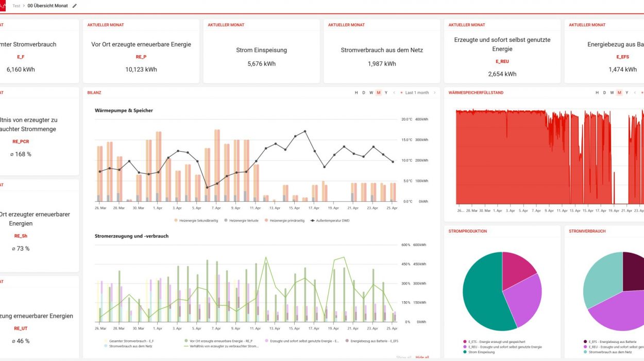Switch Wärmespeicherfüllstand to the 'W' week interval

[x=612, y=93]
